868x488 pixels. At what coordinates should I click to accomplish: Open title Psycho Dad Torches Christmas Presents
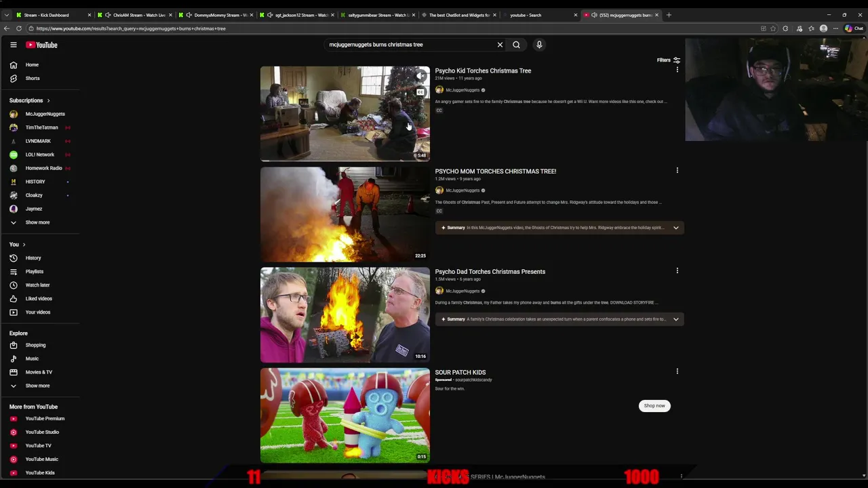coord(490,272)
